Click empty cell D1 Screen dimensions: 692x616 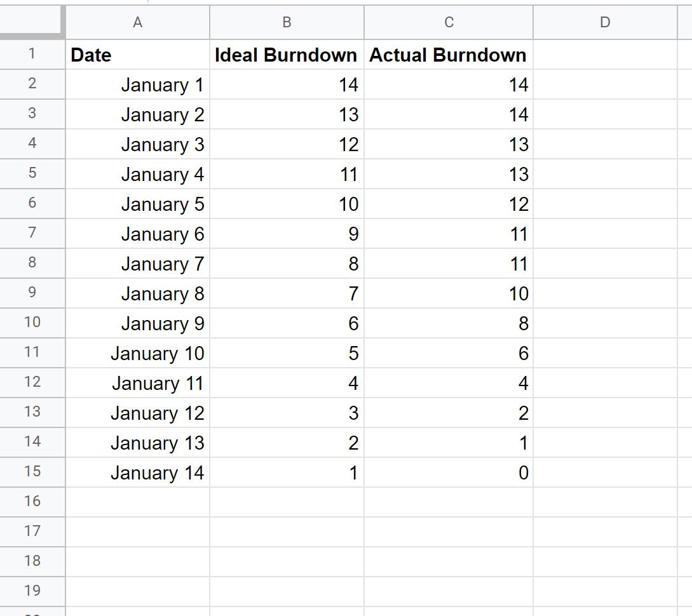click(605, 55)
